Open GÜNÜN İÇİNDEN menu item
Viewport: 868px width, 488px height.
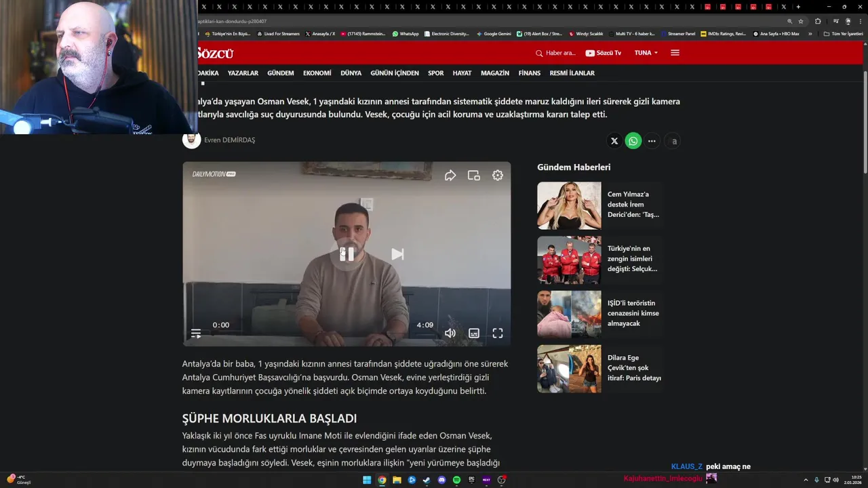click(x=395, y=73)
